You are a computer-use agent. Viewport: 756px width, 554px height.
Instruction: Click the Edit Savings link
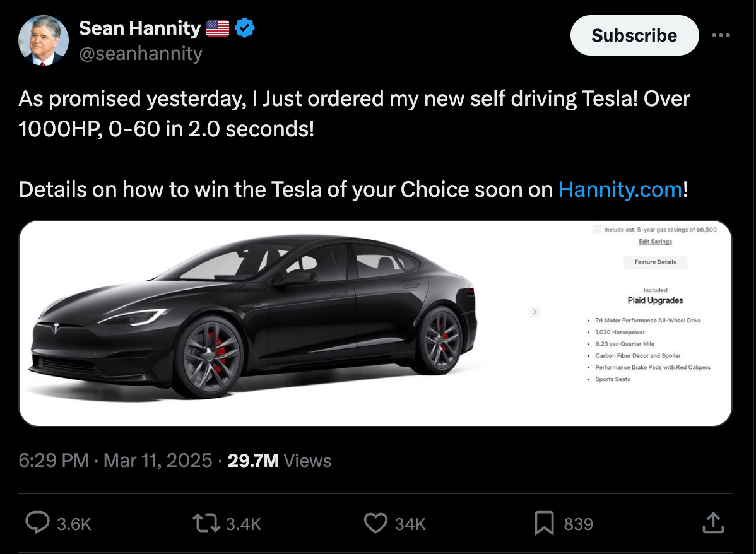(x=655, y=242)
